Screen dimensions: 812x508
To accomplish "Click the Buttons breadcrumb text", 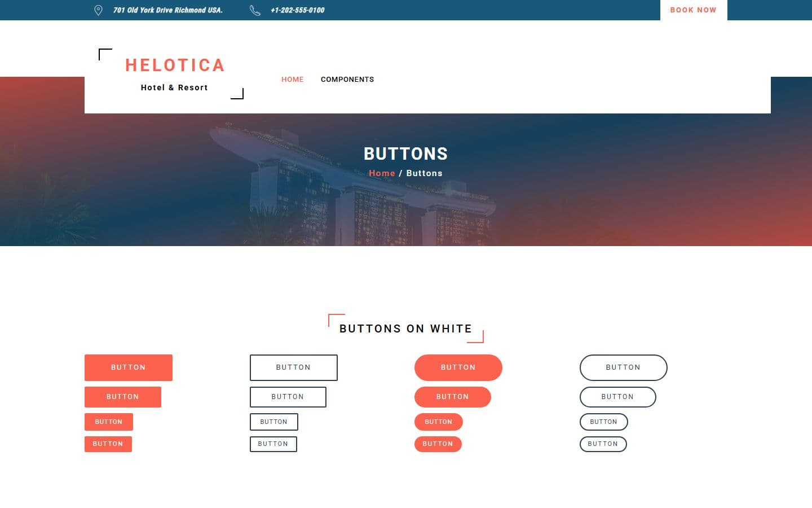I will [x=425, y=173].
